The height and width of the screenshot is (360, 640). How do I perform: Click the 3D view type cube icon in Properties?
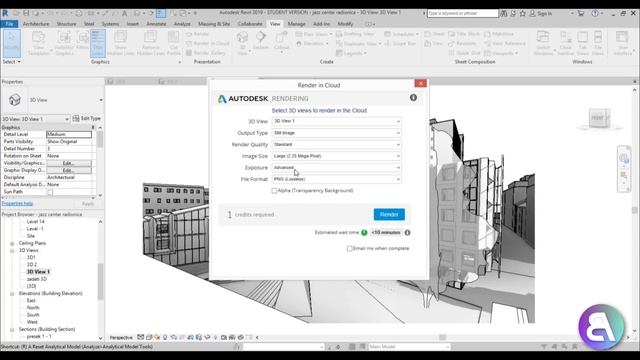tap(15, 100)
